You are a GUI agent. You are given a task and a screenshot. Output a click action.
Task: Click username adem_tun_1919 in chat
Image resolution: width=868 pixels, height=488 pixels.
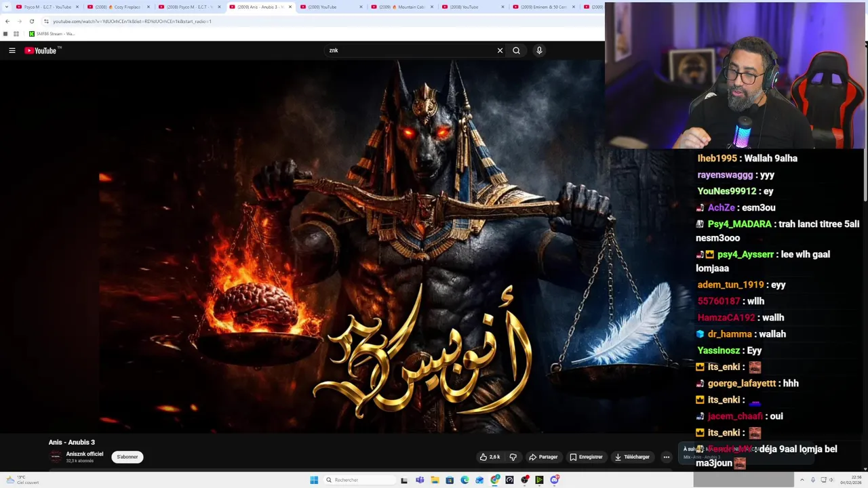pyautogui.click(x=730, y=285)
